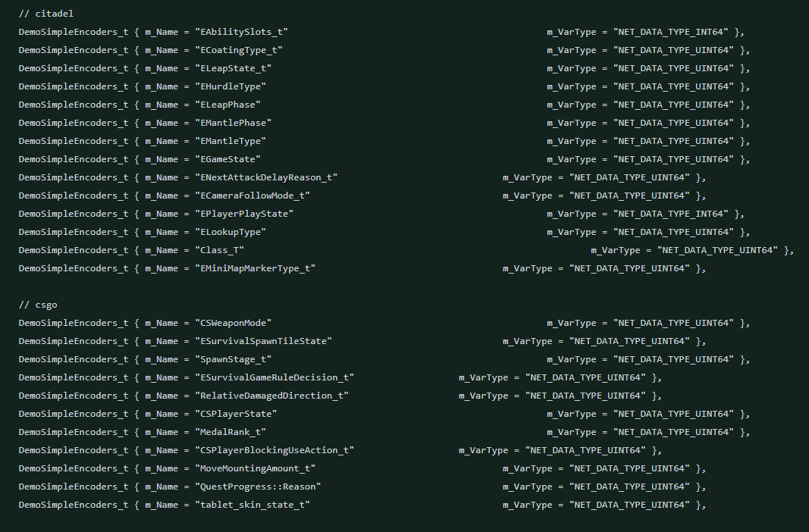Viewport: 809px width, 532px height.
Task: Click the "ECoatingType_t" name string
Action: (238, 50)
